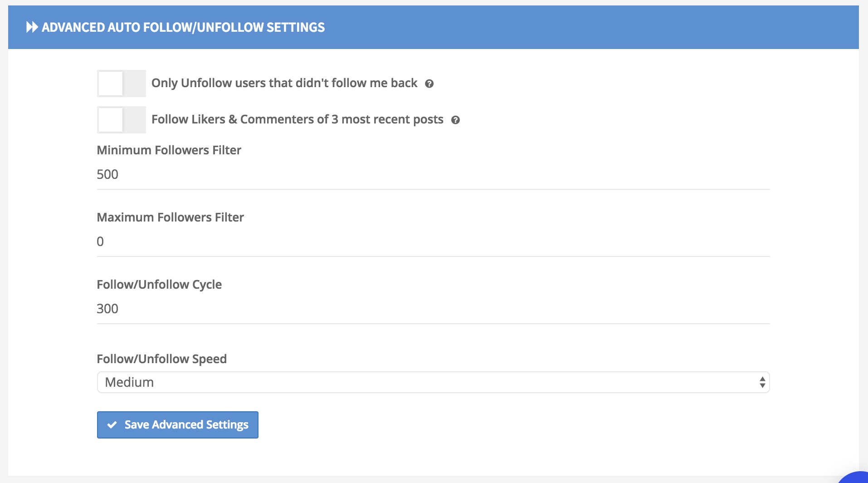Open help tooltip for Follow Likers & Commenters
Screen dimensions: 868x483
[456, 120]
